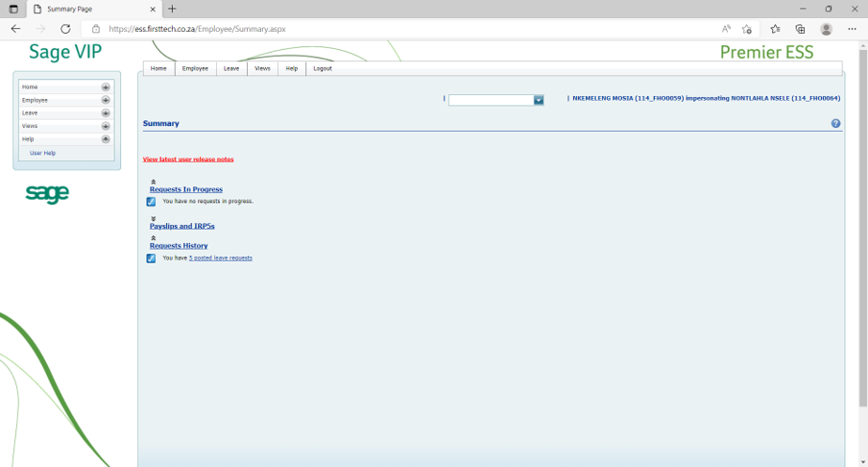Click the Requests In Progress status icon
Screen dimensions: 868x467
point(151,202)
